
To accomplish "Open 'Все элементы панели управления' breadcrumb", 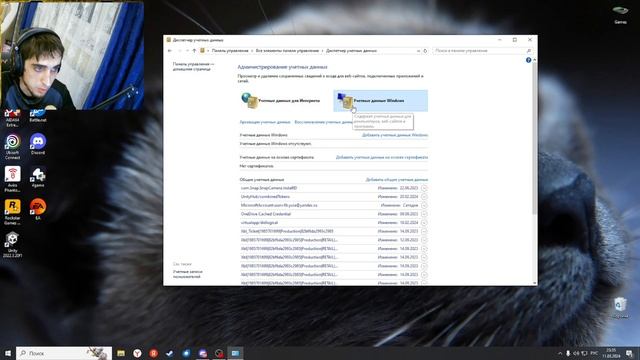I will [287, 51].
